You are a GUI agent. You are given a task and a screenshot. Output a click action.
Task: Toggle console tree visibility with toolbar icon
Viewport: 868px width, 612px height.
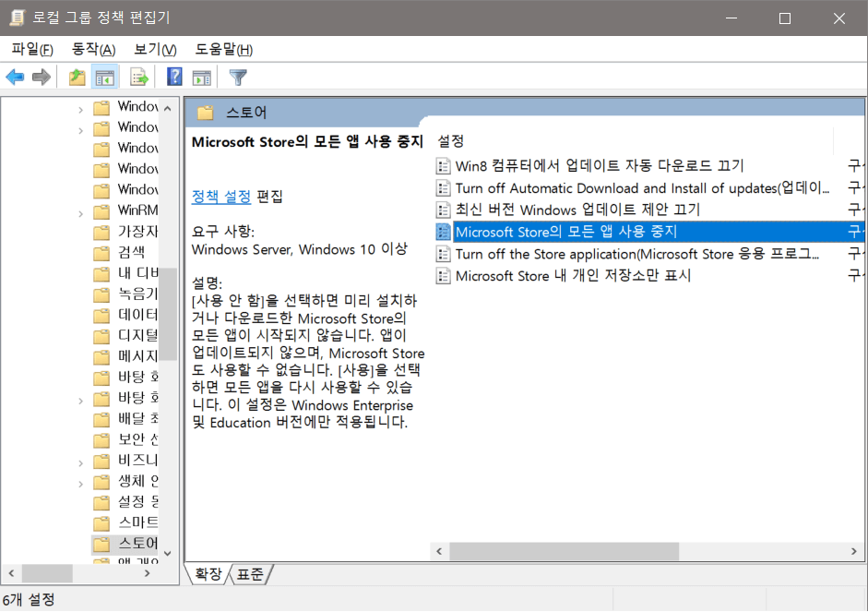[107, 77]
